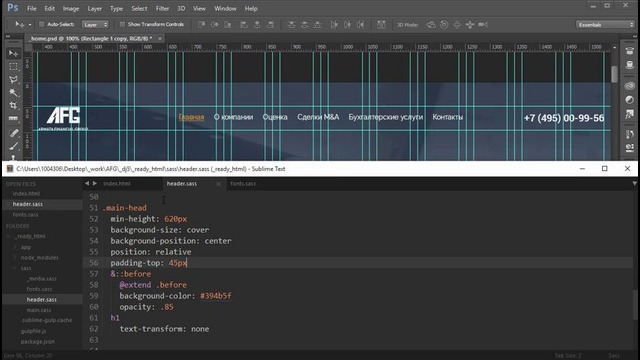Open Sublime tab list dropdown arrow
The width and height of the screenshot is (640, 360).
pos(634,184)
